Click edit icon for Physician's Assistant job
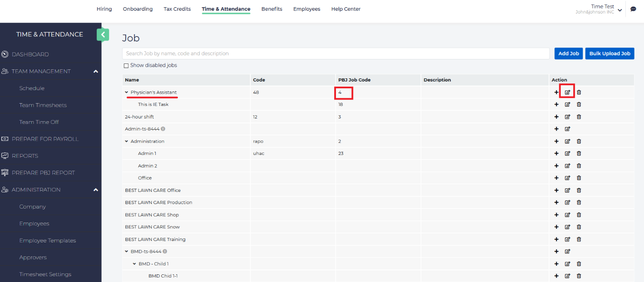This screenshot has width=644, height=282. [567, 92]
